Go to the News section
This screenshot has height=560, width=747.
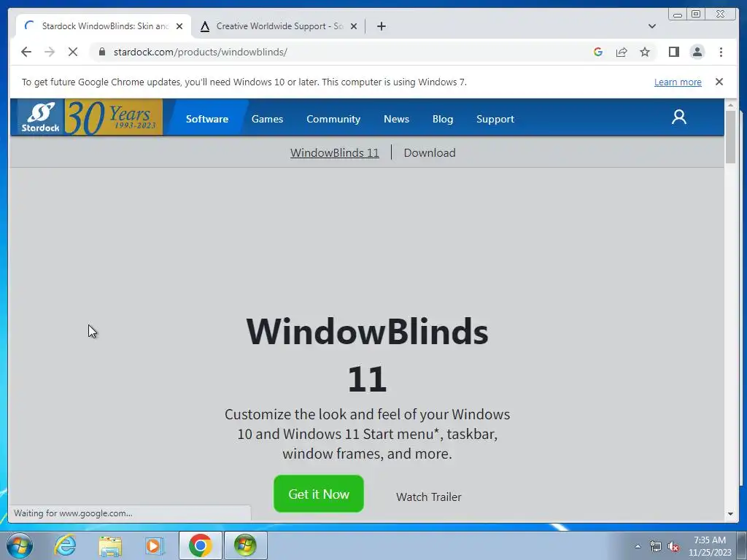coord(396,119)
